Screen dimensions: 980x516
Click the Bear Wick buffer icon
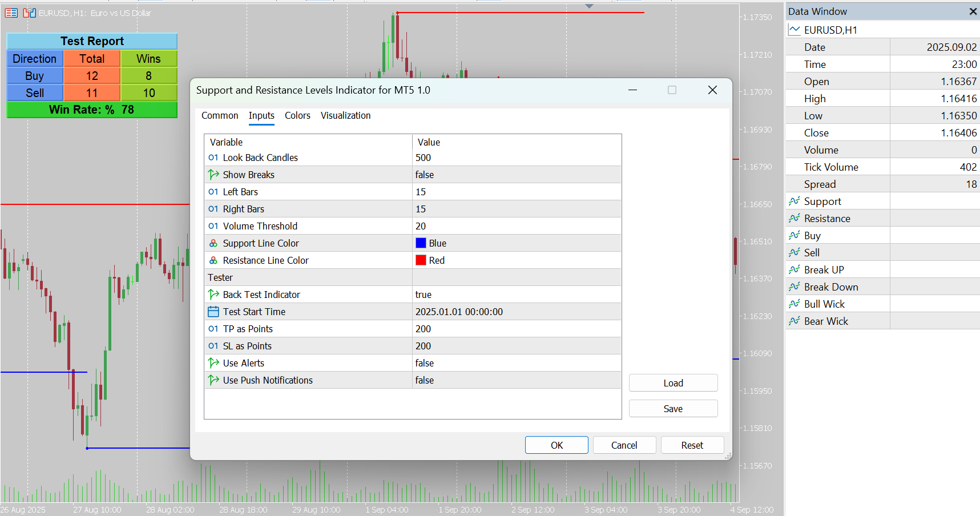click(x=795, y=321)
